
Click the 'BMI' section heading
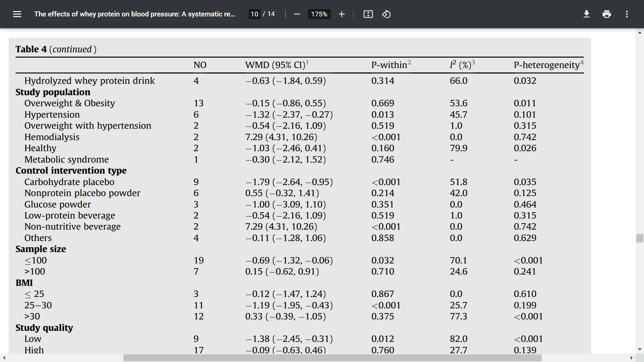pos(24,283)
